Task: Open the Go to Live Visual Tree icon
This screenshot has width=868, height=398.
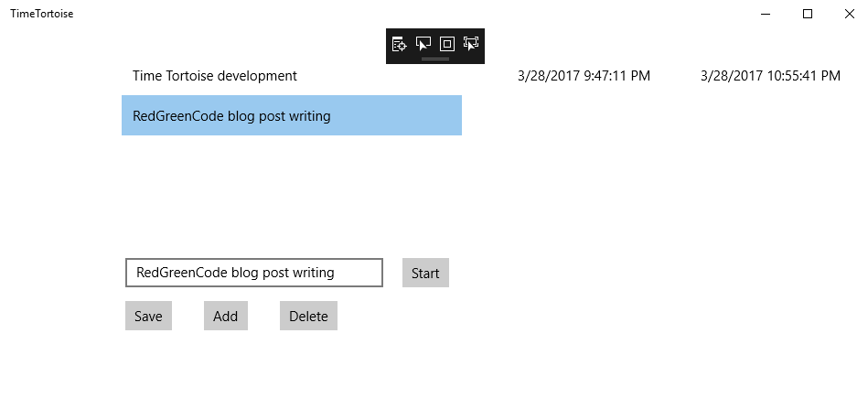Action: tap(399, 43)
